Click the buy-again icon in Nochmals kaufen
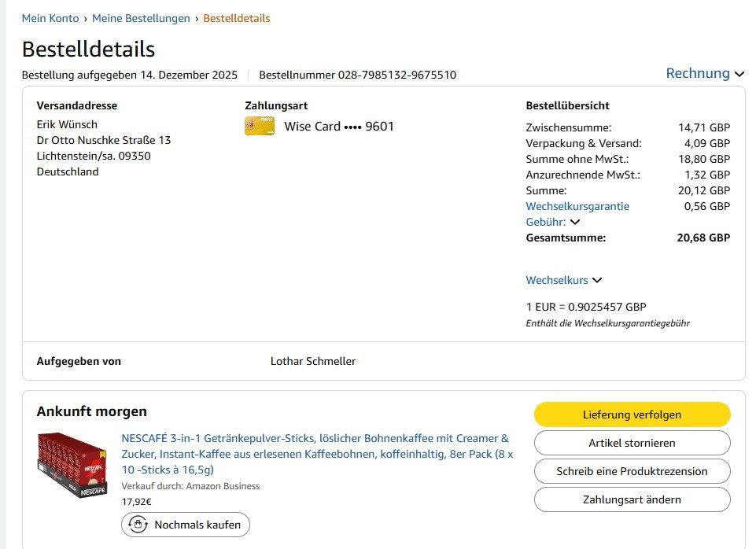756x549 pixels. pyautogui.click(x=138, y=525)
